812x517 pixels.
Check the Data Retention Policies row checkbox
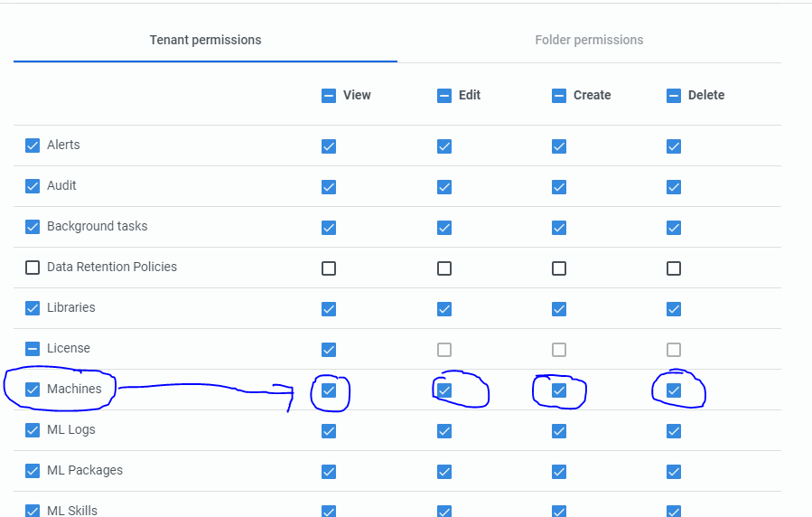[33, 268]
